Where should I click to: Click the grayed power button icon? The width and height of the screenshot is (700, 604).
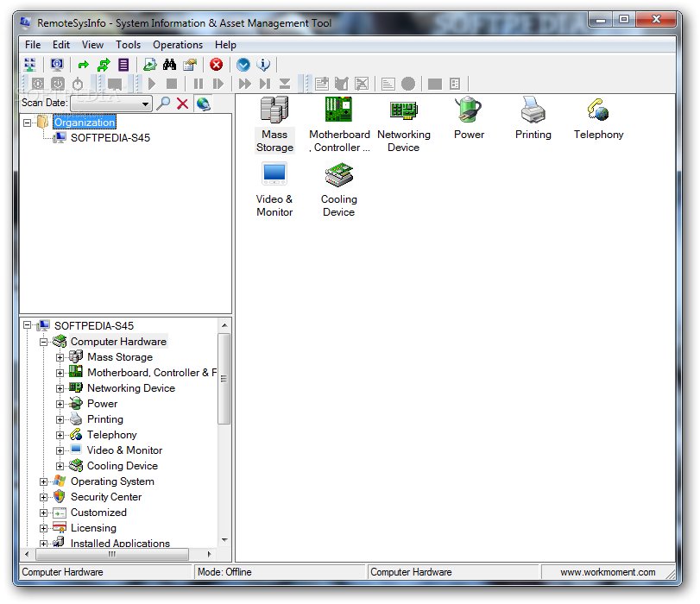[78, 84]
